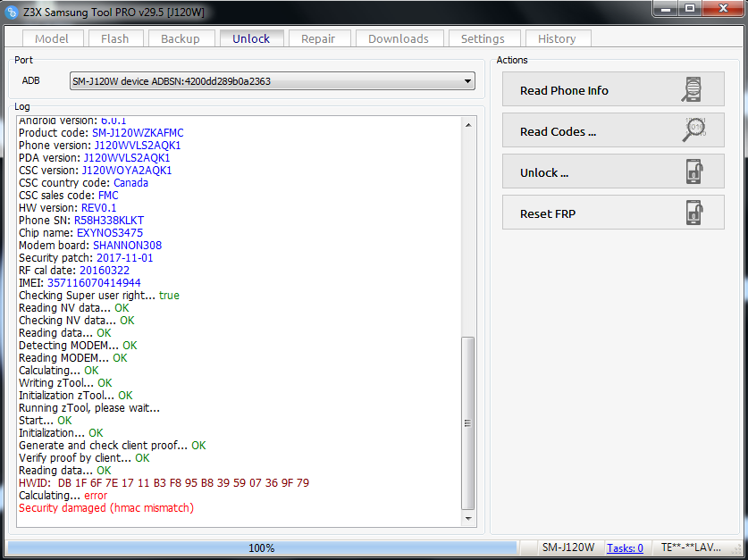Image resolution: width=748 pixels, height=560 pixels.
Task: Click the IMEI 357116070414944 line
Action: tap(80, 283)
